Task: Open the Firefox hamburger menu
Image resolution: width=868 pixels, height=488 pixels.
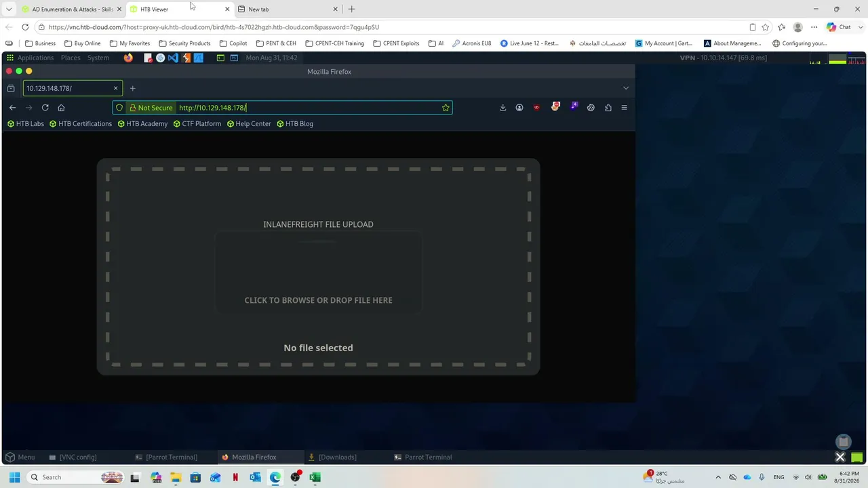Action: tap(624, 108)
